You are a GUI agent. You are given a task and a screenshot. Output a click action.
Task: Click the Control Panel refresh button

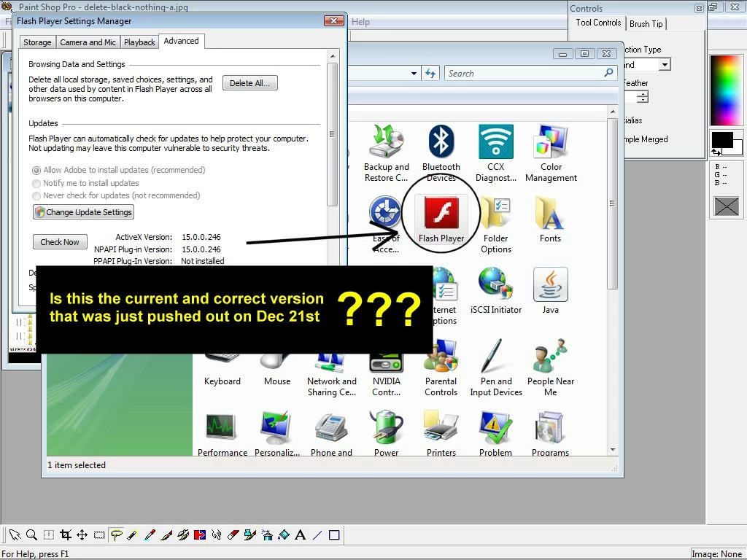tap(430, 74)
